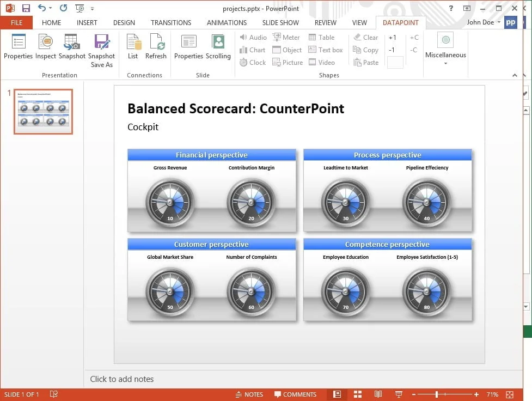Clear the shape link
Image resolution: width=532 pixels, height=401 pixels.
[x=366, y=38]
